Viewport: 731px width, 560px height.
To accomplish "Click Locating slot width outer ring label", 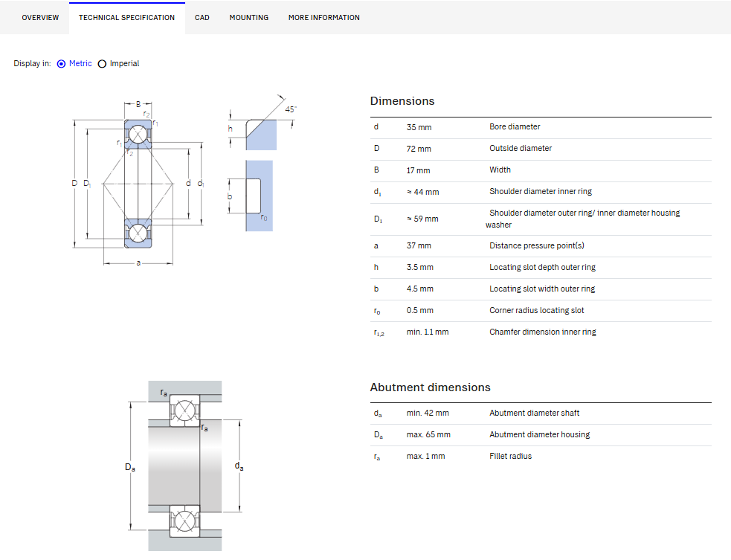I will [542, 289].
